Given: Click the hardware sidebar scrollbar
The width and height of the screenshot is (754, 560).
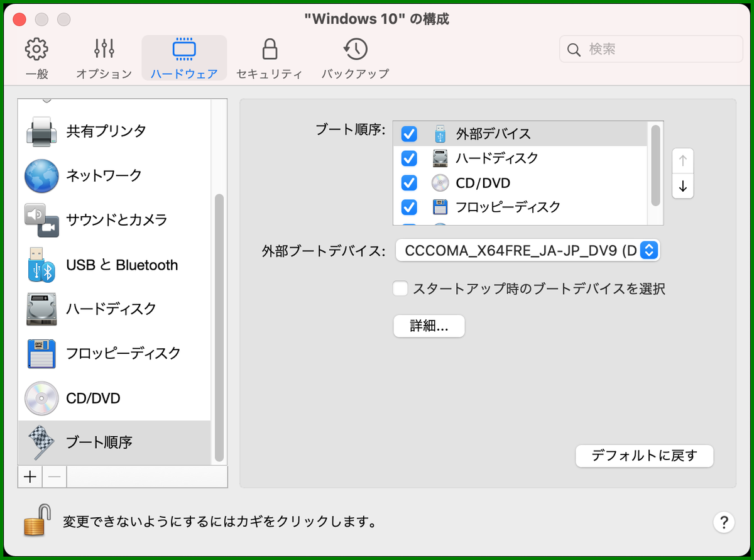Looking at the screenshot, I should [219, 327].
